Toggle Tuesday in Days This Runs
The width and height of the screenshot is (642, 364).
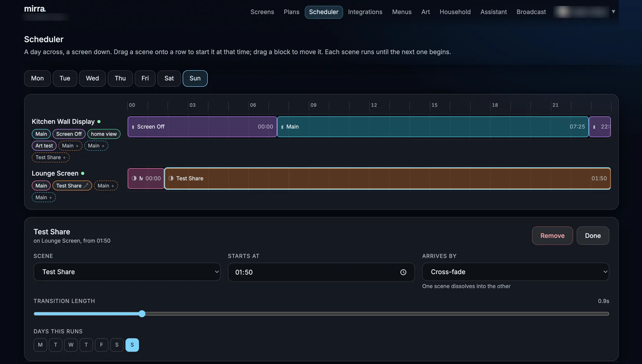56,345
